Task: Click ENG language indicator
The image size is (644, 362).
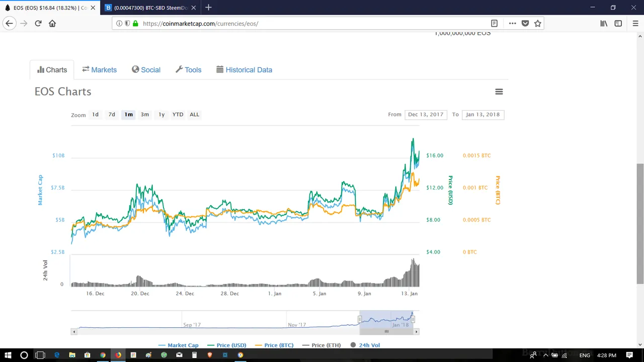Action: [585, 355]
